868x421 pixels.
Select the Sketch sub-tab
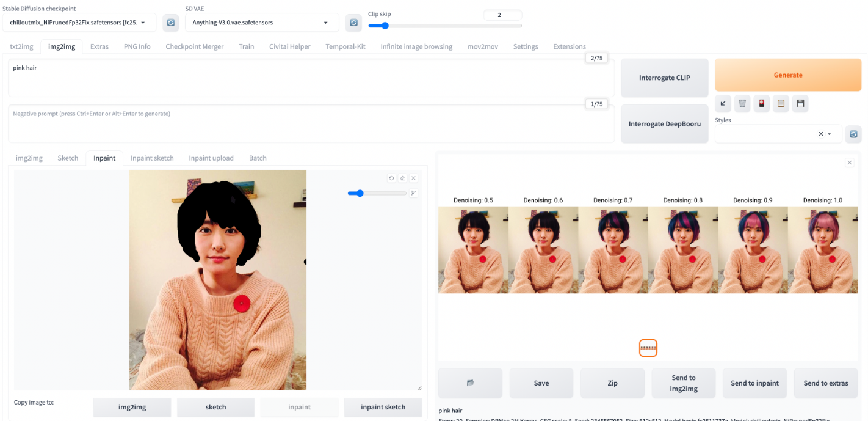[68, 158]
